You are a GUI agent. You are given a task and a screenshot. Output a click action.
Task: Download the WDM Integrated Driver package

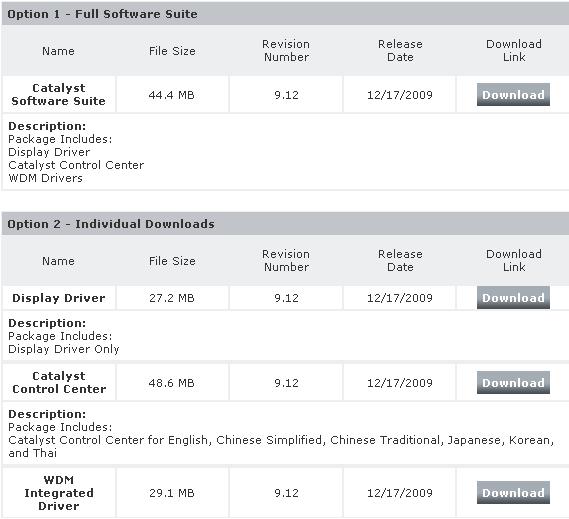513,493
